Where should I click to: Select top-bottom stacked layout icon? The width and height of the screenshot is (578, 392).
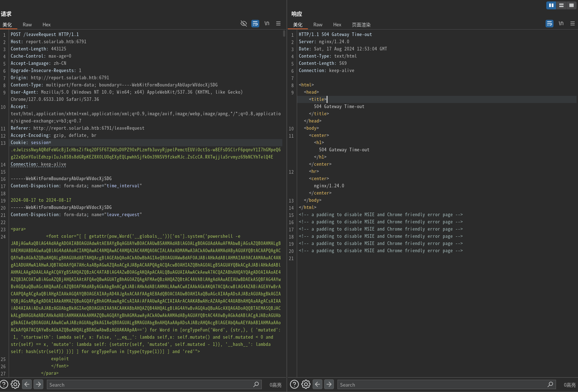pos(561,5)
